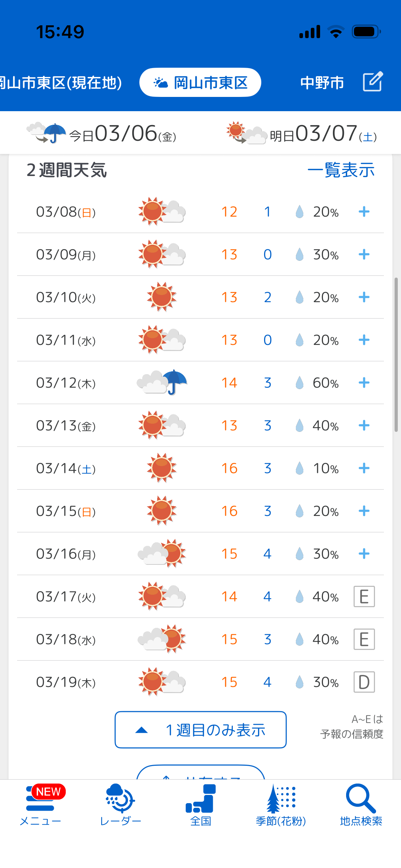Click the vertical scrollbar handle
The width and height of the screenshot is (401, 868).
coord(396,355)
